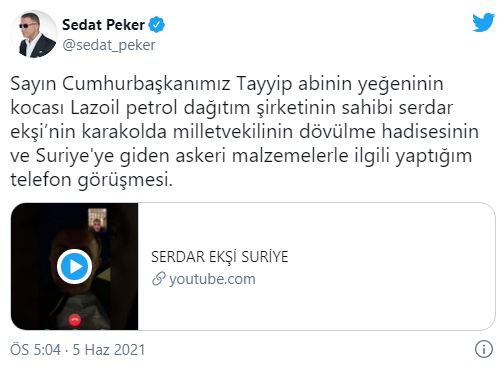Click the red end-call icon in thumbnail

(x=75, y=320)
